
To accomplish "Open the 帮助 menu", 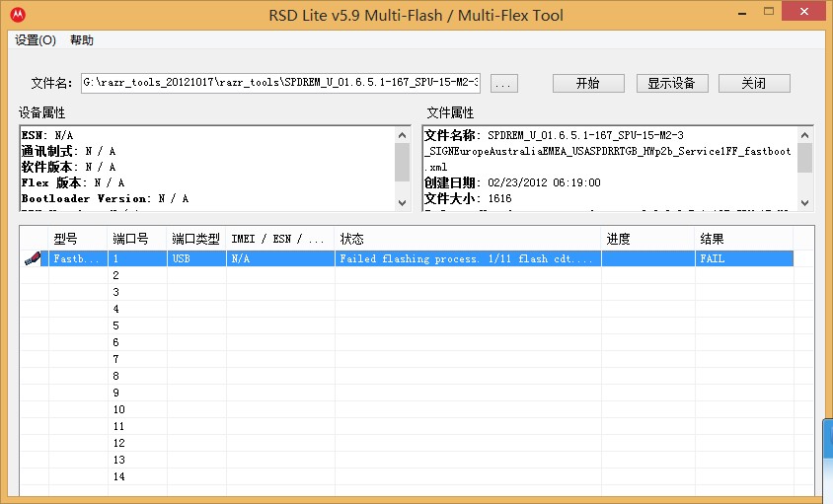I will coord(81,40).
